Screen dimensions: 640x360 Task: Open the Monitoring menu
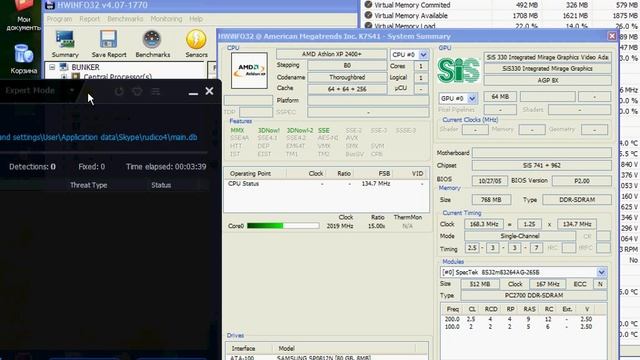166,19
